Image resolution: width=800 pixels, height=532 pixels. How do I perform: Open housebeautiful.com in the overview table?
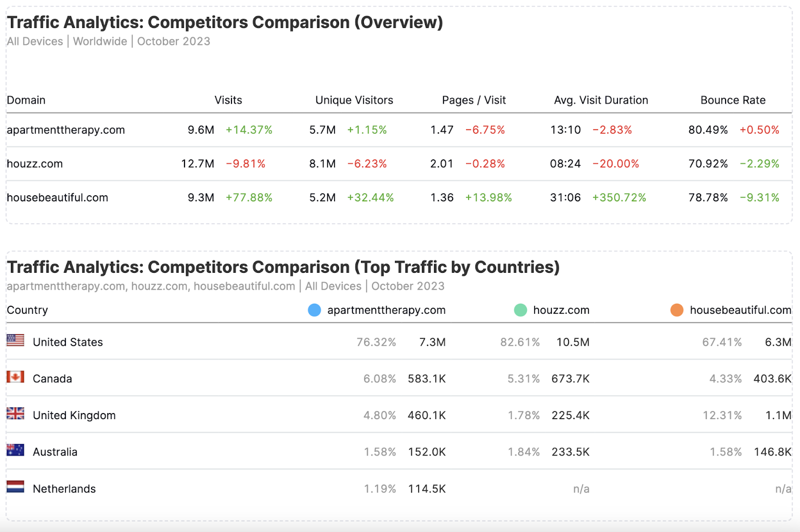[x=57, y=198]
